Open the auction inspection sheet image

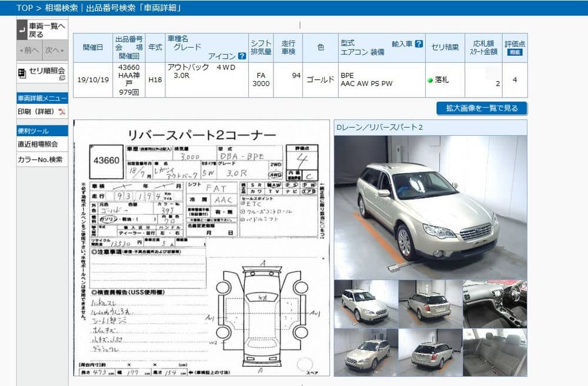coord(201,248)
